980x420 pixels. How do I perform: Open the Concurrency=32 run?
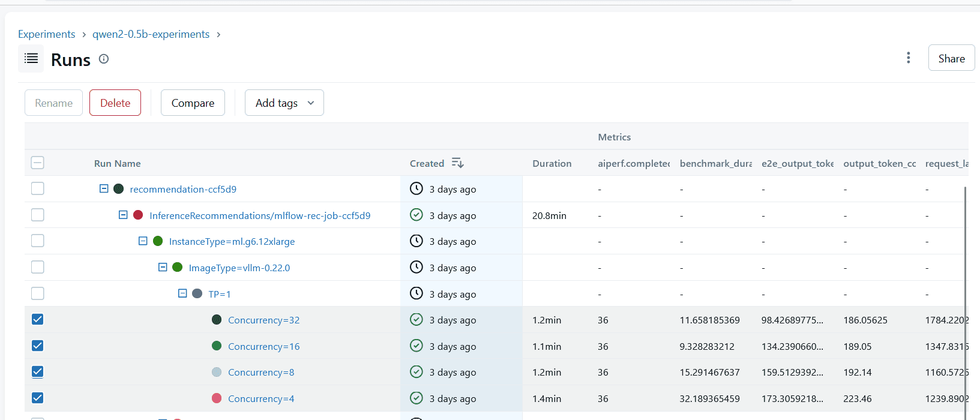[x=264, y=320]
